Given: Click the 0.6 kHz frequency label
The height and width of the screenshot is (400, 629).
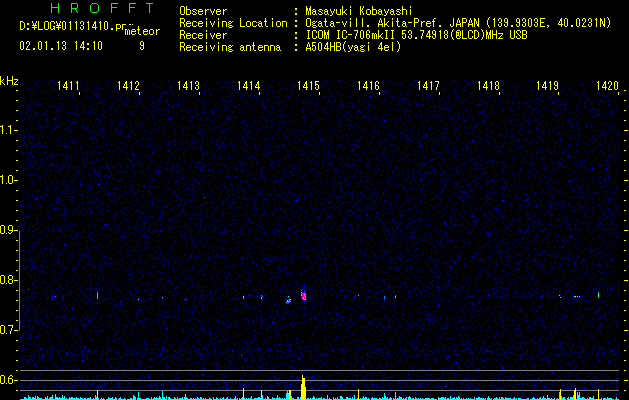Looking at the screenshot, I should (9, 380).
